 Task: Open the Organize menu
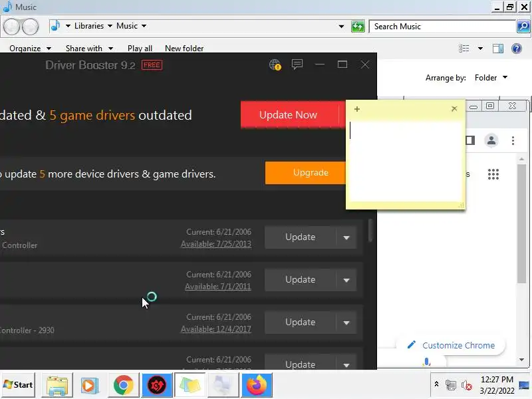tap(30, 49)
